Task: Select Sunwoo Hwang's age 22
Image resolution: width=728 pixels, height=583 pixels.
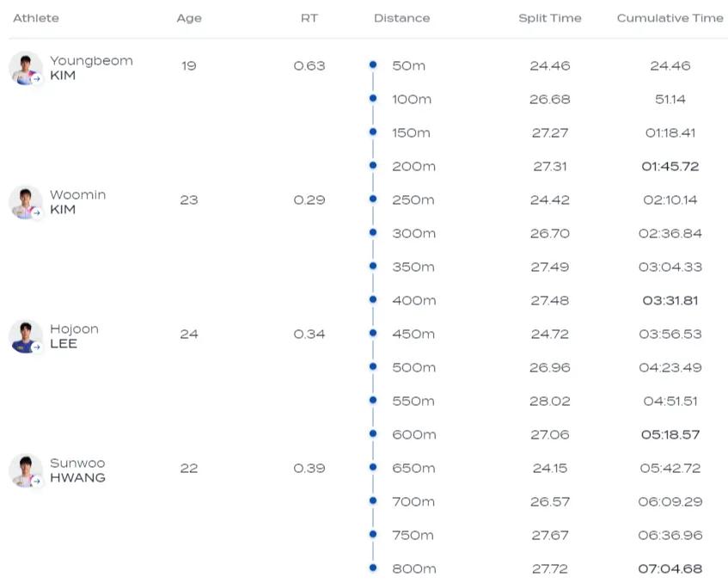Action: (189, 469)
